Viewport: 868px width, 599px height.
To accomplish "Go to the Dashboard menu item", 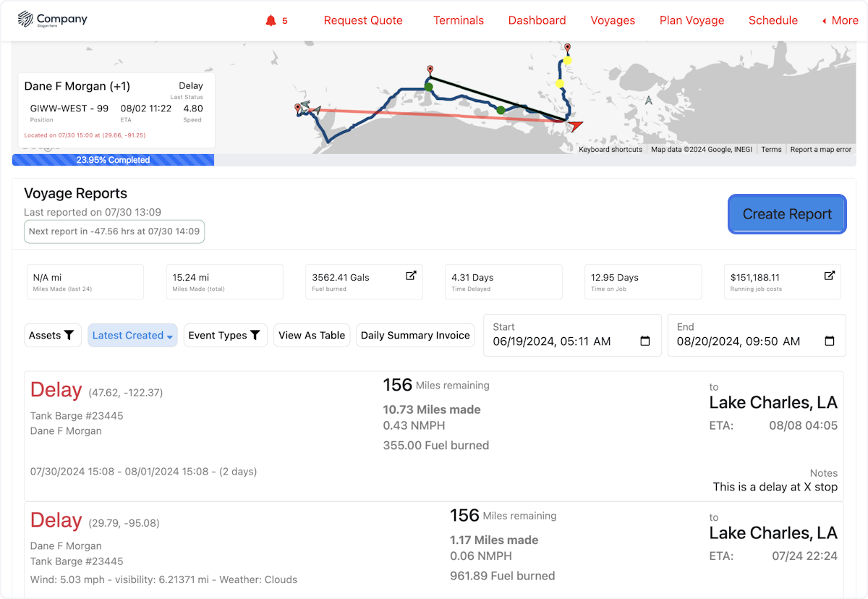I will coord(537,20).
